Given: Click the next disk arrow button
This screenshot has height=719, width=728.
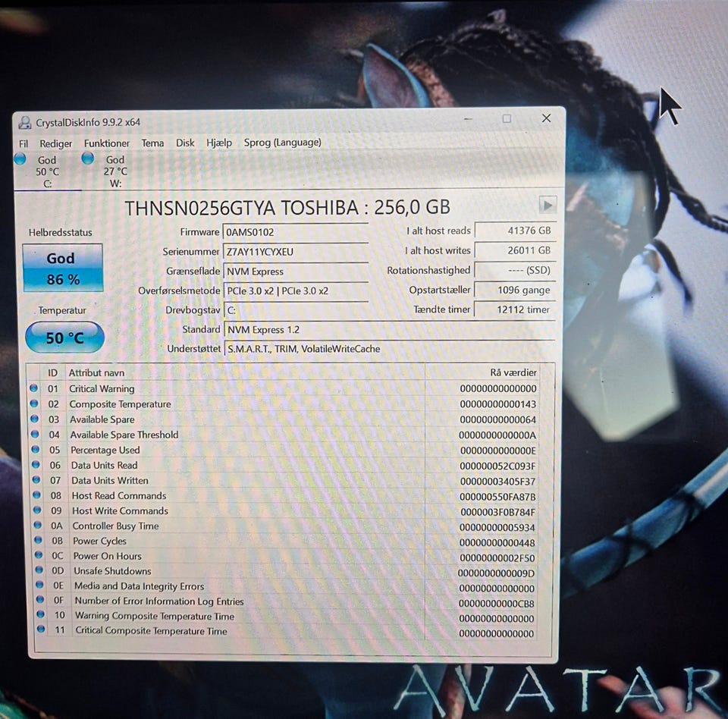Looking at the screenshot, I should (x=548, y=205).
